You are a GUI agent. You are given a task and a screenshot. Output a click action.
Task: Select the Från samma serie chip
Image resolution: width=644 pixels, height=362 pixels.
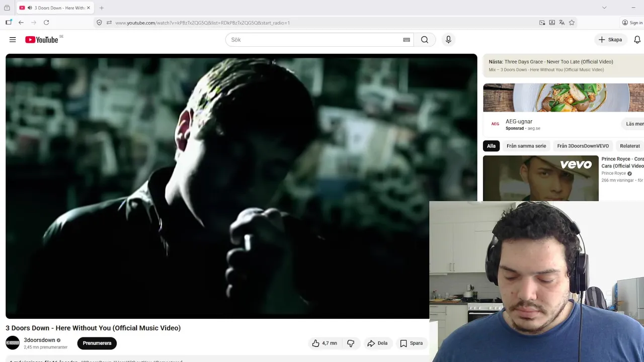526,146
